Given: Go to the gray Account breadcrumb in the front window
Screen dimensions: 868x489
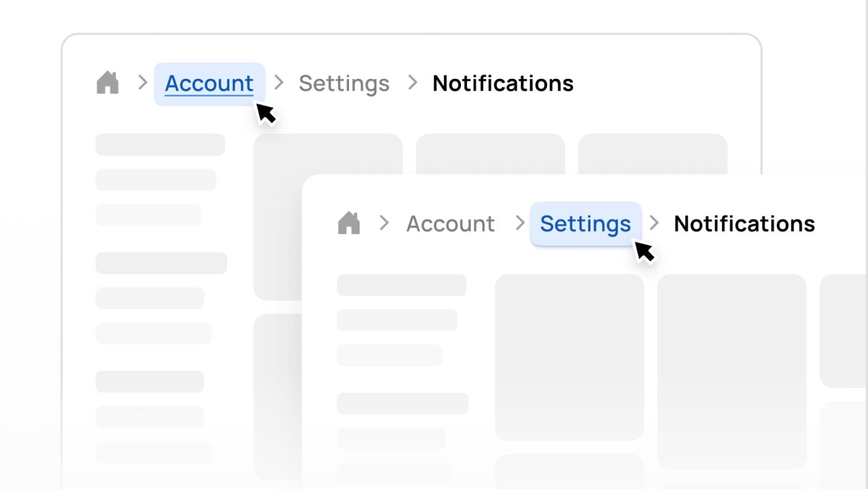Looking at the screenshot, I should pyautogui.click(x=451, y=224).
